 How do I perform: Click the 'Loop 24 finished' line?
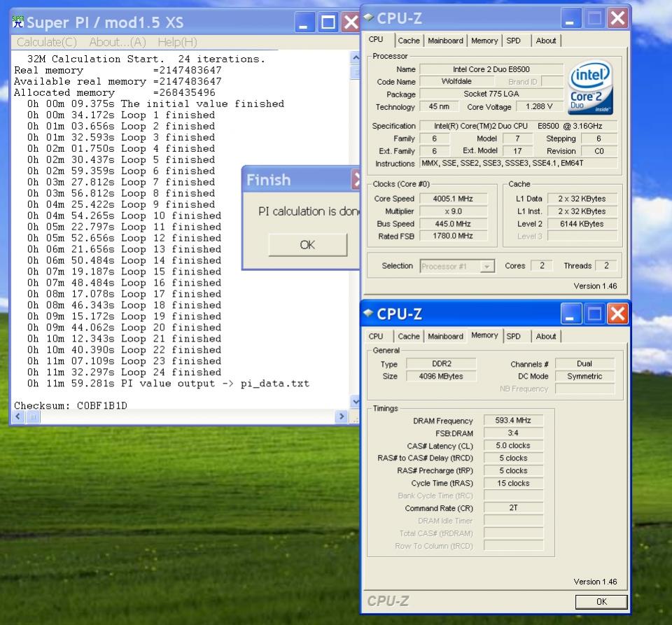[x=125, y=372]
